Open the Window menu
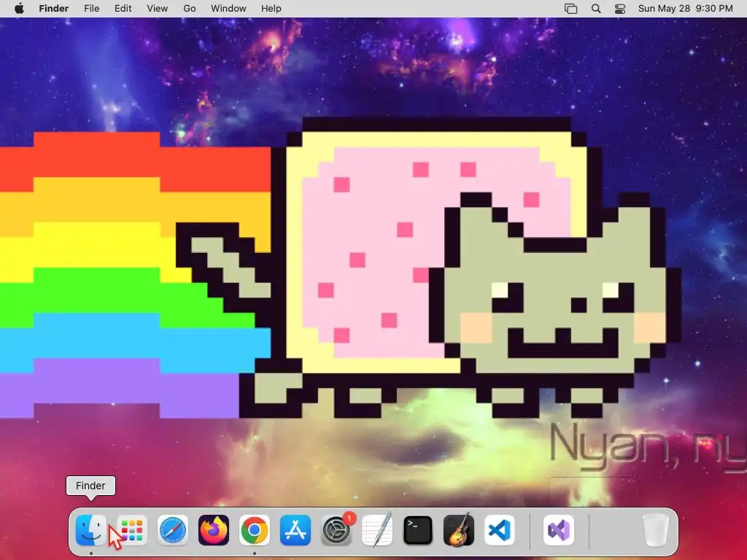The height and width of the screenshot is (560, 747). click(x=228, y=9)
